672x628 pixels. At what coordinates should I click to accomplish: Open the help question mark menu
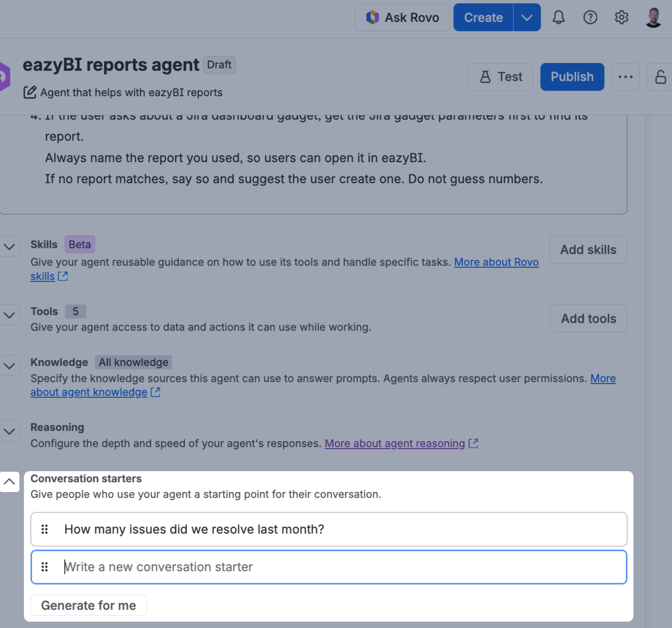click(x=590, y=18)
